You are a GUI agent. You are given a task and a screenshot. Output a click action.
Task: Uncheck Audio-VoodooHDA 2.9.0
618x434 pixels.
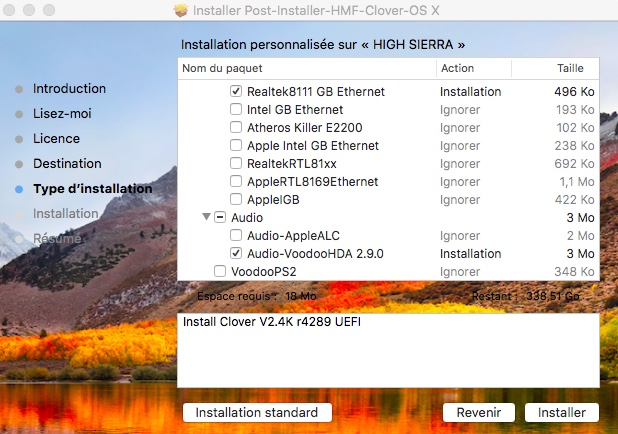pos(236,253)
